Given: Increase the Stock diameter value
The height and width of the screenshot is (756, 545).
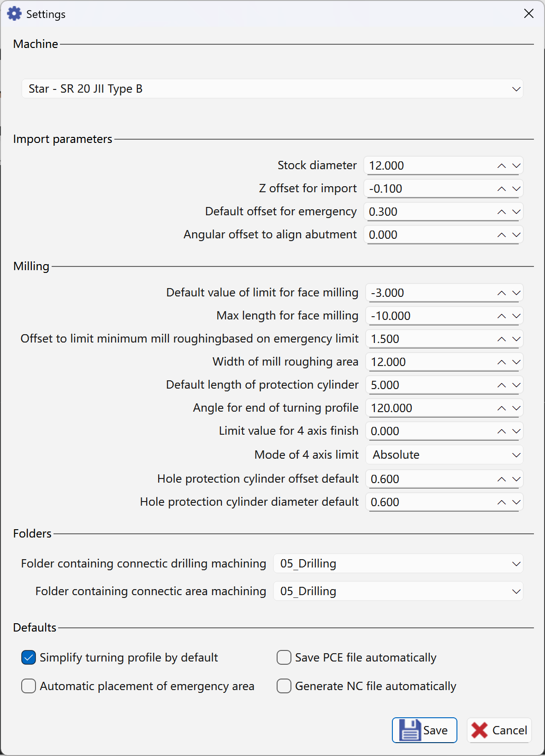Looking at the screenshot, I should pos(502,166).
